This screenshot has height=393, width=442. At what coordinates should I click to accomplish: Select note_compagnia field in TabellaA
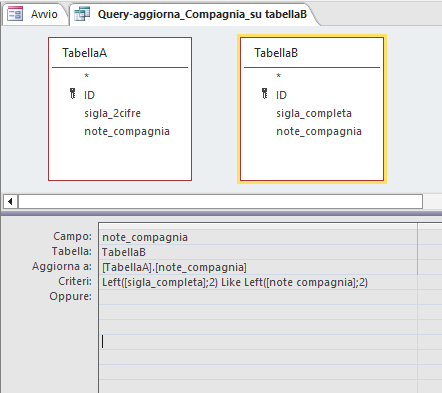tap(127, 131)
